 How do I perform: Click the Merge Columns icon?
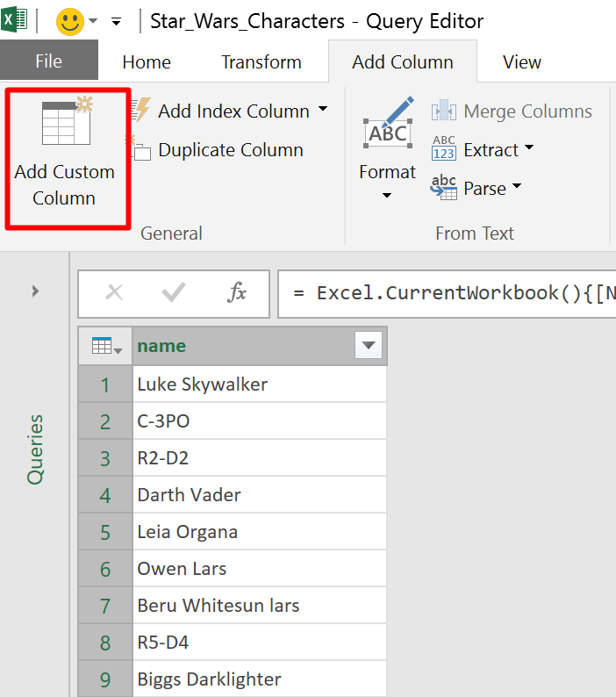pos(443,111)
